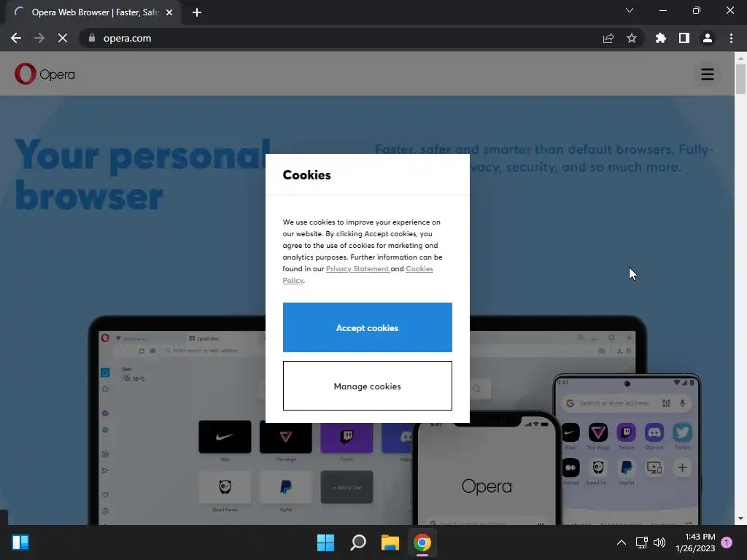The width and height of the screenshot is (747, 560).
Task: Click the Cookies dialog heading
Action: pyautogui.click(x=307, y=175)
